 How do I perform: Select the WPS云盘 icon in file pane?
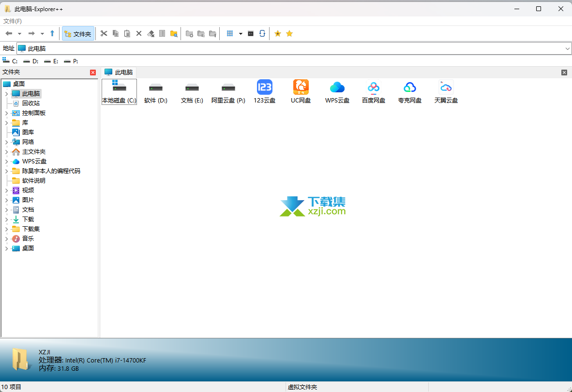click(x=337, y=92)
